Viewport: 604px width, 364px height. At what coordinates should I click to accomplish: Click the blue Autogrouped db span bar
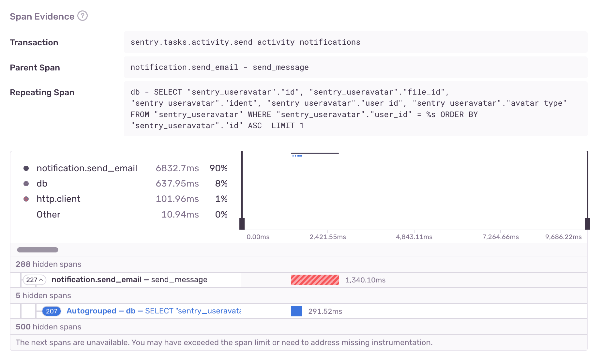[x=297, y=311]
